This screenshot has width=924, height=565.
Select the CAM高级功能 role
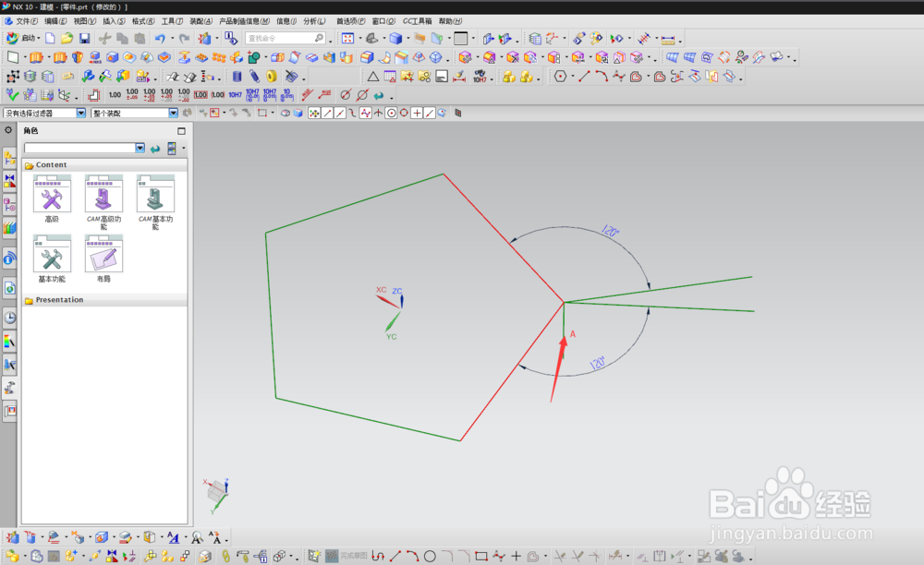pos(103,202)
